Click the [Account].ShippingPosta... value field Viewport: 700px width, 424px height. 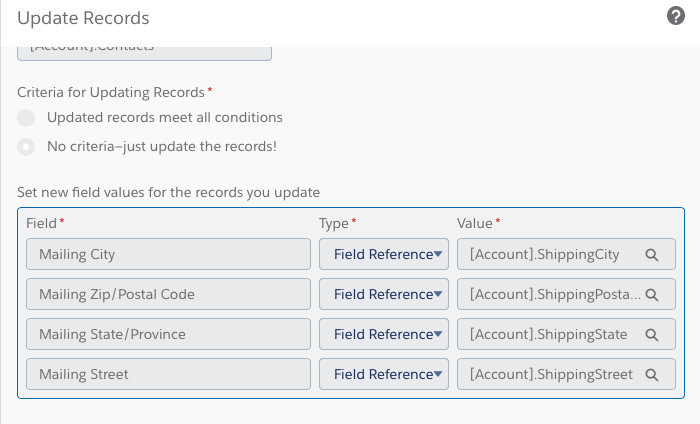coord(550,295)
